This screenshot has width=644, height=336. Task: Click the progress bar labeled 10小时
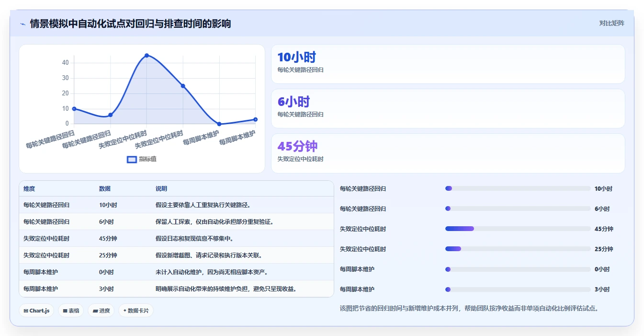pyautogui.click(x=518, y=189)
